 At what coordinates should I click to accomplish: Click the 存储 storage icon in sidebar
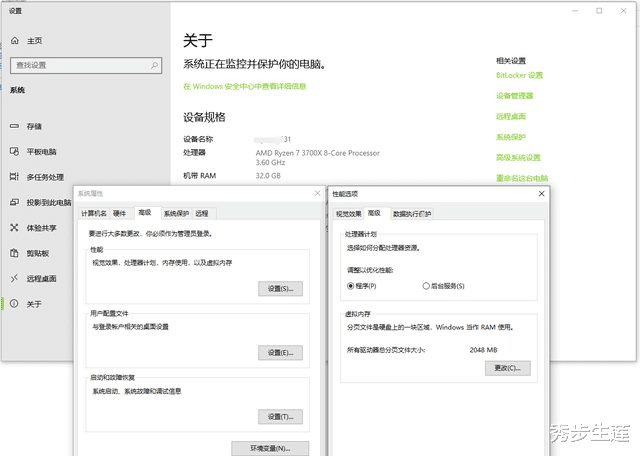coord(14,126)
